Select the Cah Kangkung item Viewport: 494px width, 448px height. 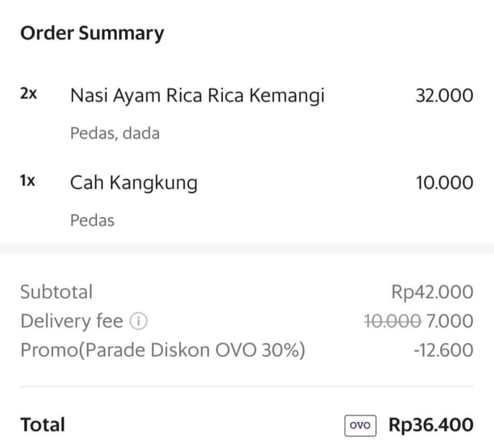[x=133, y=183]
